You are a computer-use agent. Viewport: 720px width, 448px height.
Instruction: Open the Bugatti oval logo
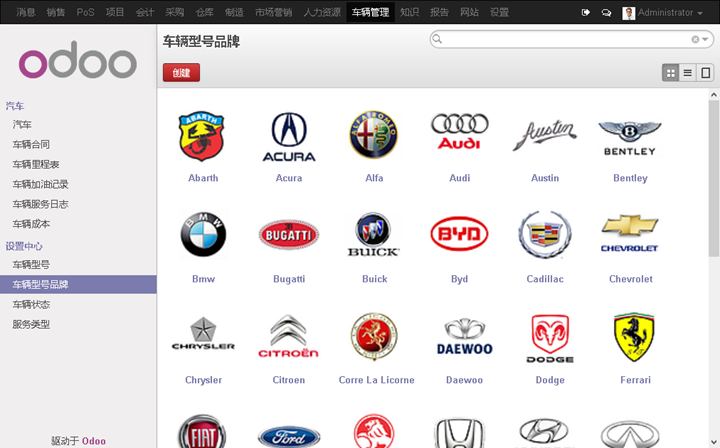click(289, 235)
